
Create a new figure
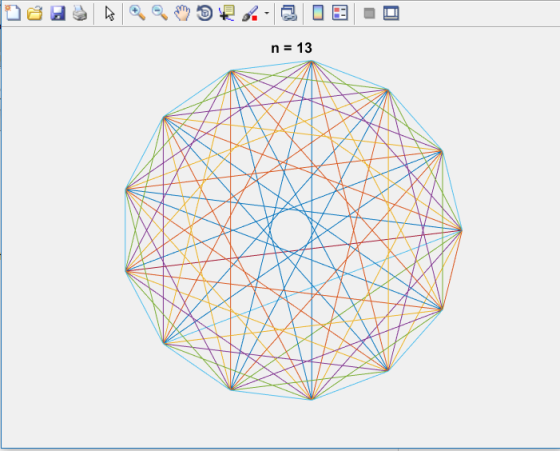coord(13,13)
